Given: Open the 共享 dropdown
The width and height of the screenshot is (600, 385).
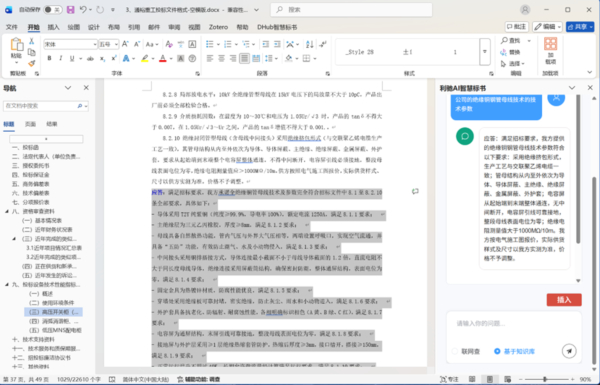Looking at the screenshot, I should (580, 27).
